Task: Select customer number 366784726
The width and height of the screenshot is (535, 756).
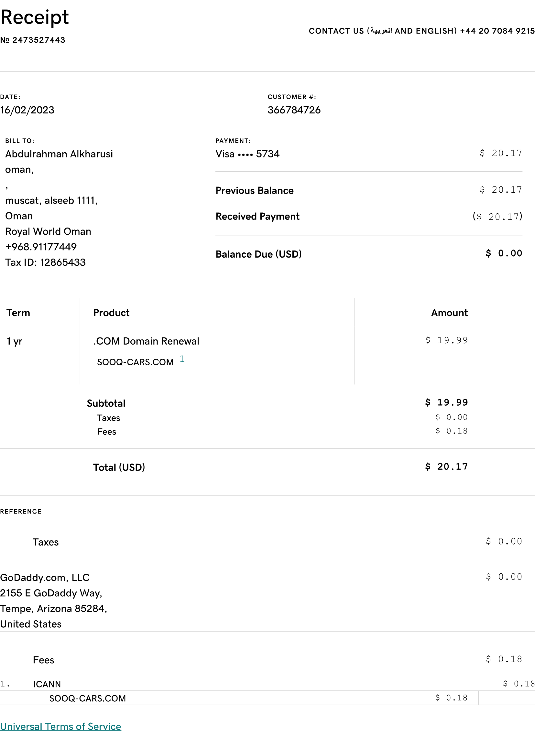Action: point(294,110)
